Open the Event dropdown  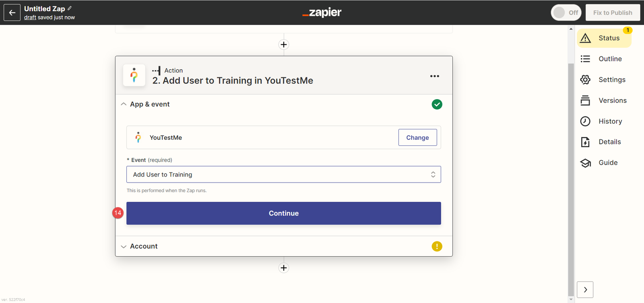[x=283, y=174]
